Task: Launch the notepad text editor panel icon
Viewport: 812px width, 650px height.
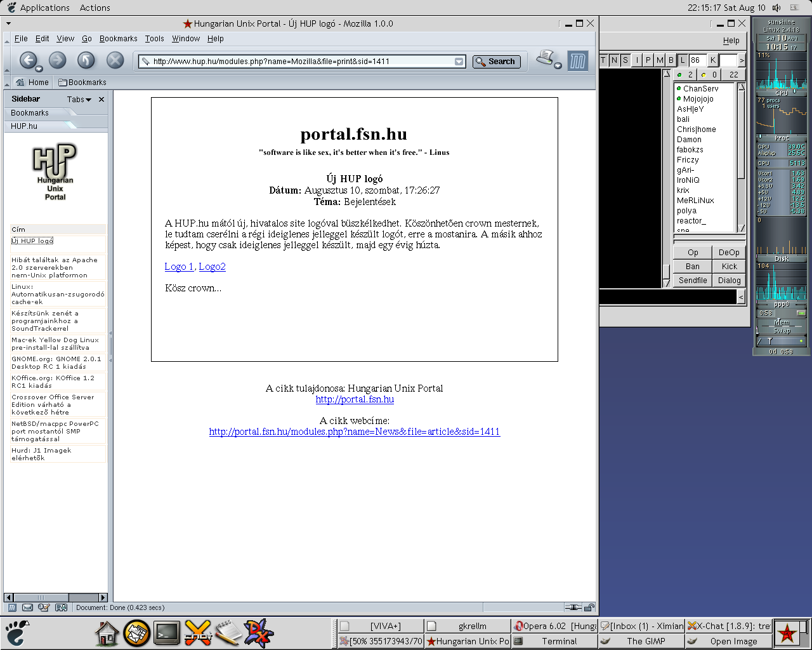Action: (x=228, y=633)
